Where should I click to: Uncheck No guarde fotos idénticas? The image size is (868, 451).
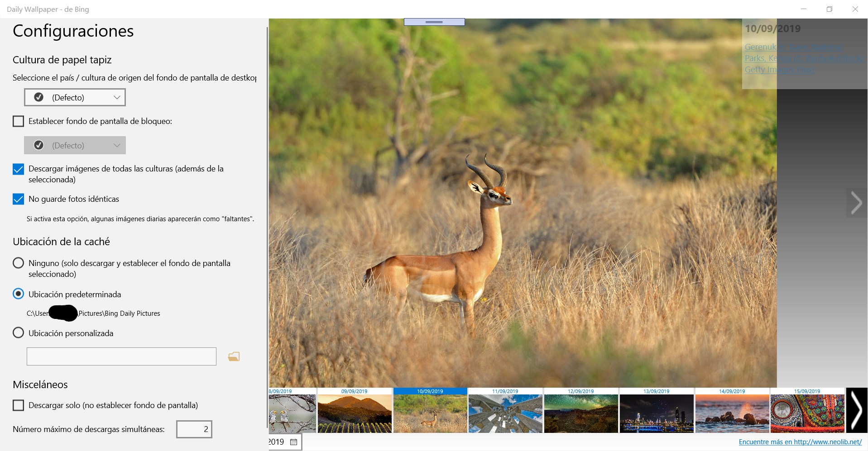(x=18, y=199)
